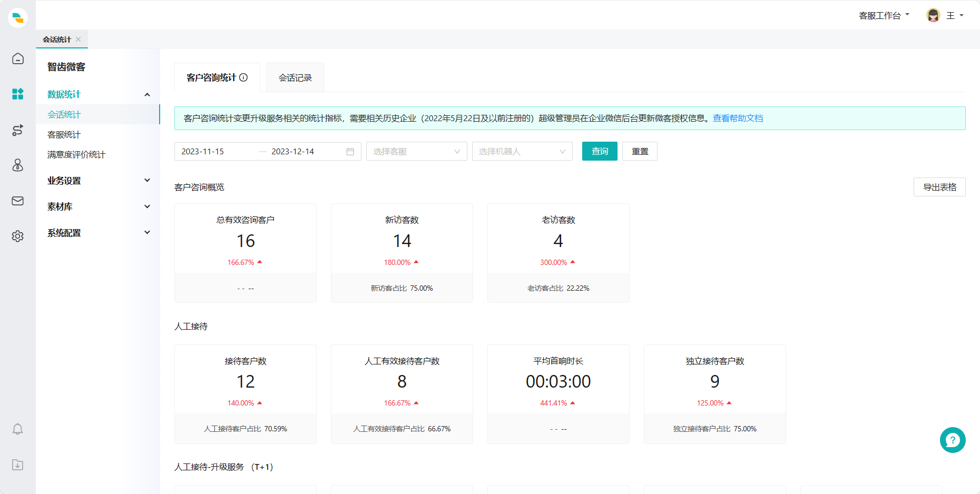980x494 pixels.
Task: Select 会话统计 in the side menu
Action: tap(97, 114)
